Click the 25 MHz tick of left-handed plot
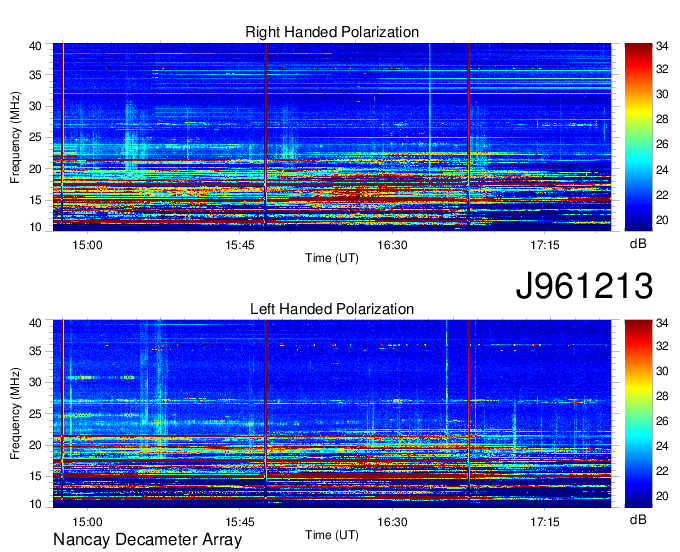Screen dimensions: 680x552 coord(36,414)
